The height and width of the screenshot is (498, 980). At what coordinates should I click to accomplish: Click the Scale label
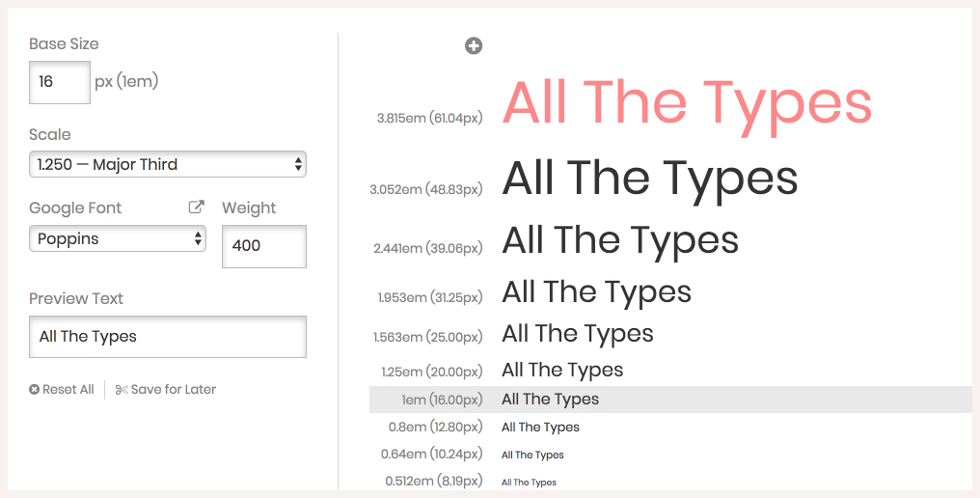pos(50,134)
